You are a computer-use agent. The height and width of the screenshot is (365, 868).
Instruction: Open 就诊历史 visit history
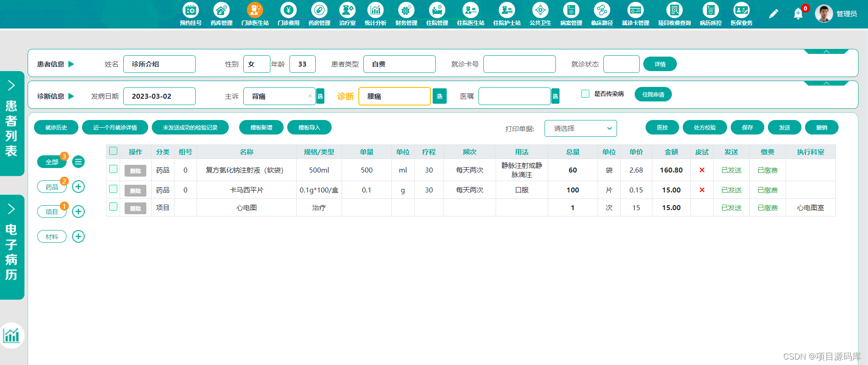(56, 127)
